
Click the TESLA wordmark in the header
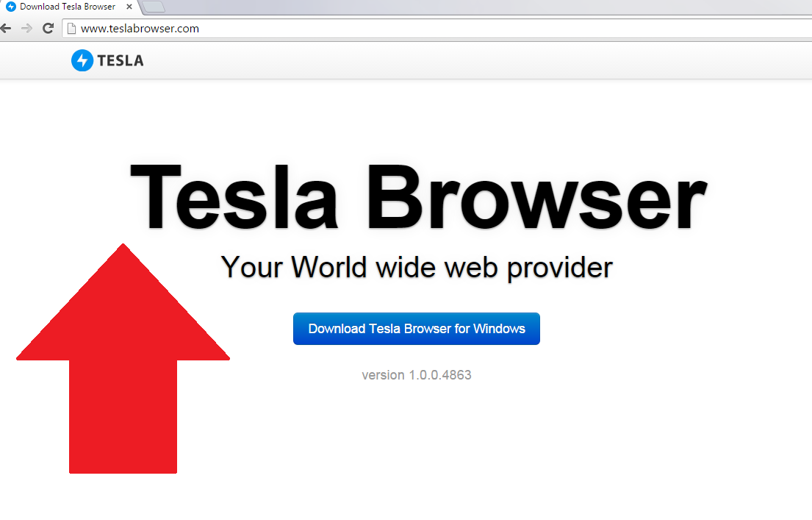(x=120, y=60)
